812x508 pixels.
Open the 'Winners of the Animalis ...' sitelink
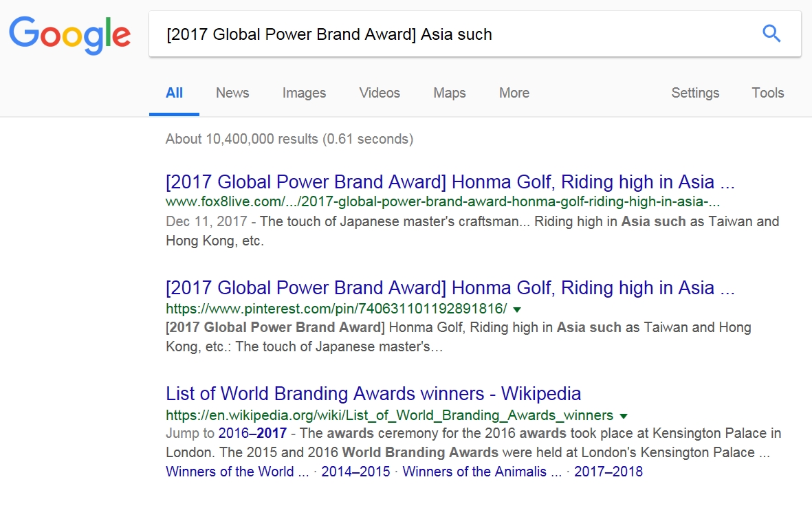[482, 472]
